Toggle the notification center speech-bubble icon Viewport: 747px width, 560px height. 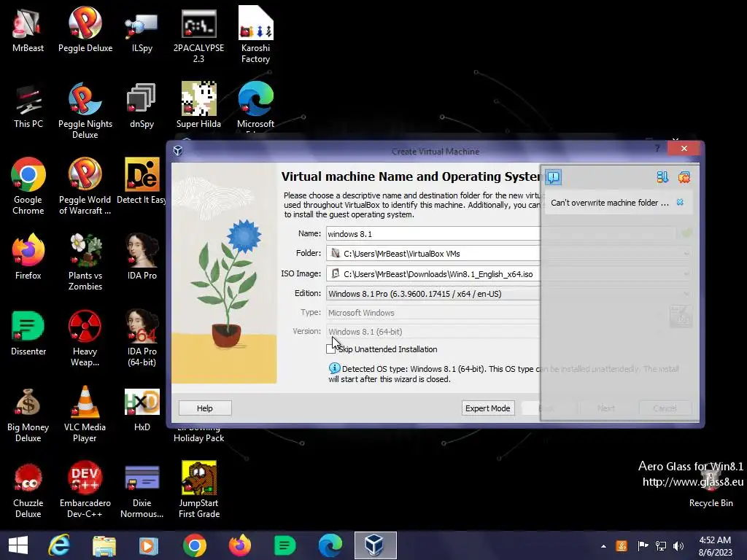click(x=553, y=178)
